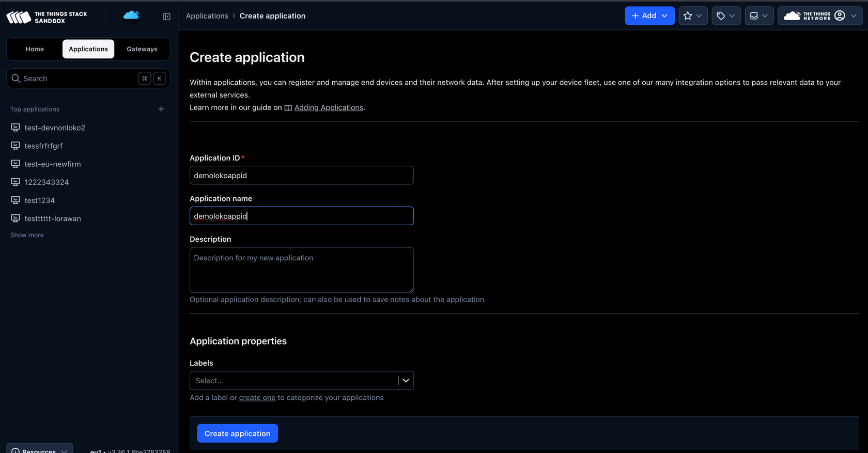Click the book icon before Adding Applications
868x453 pixels.
(288, 107)
